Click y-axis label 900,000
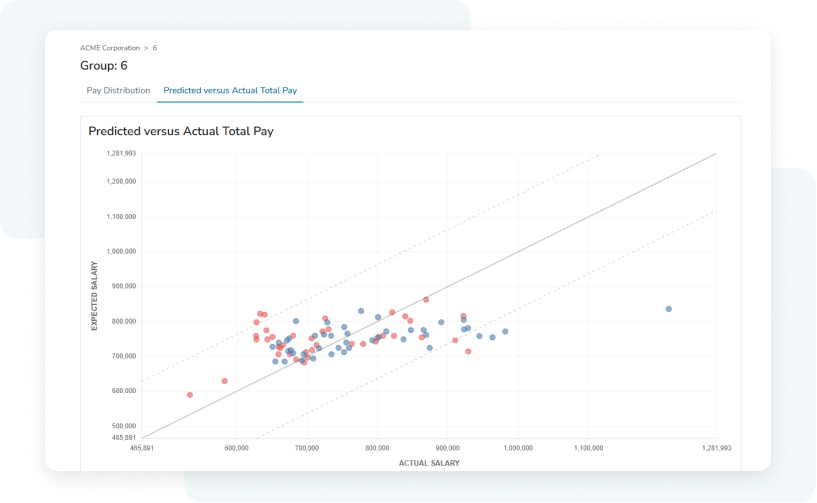This screenshot has height=503, width=817. point(124,286)
